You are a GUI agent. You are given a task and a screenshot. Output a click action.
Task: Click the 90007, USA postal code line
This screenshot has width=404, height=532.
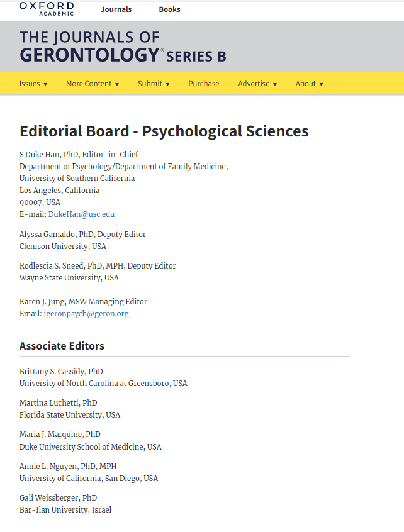[x=40, y=202]
